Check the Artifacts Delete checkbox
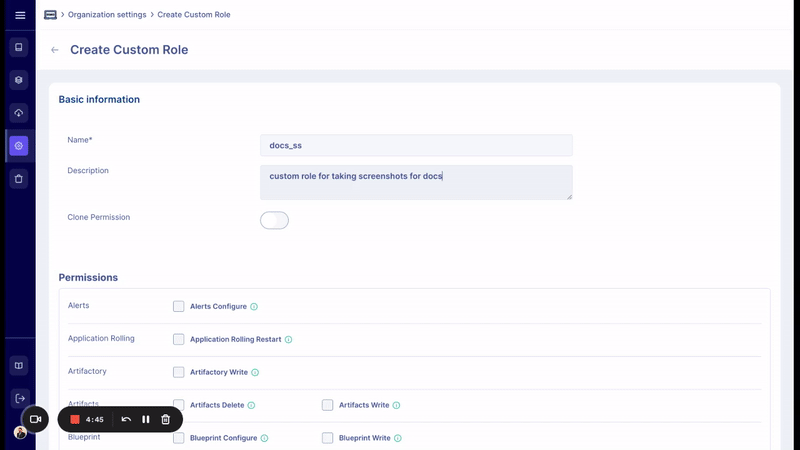 (x=179, y=405)
